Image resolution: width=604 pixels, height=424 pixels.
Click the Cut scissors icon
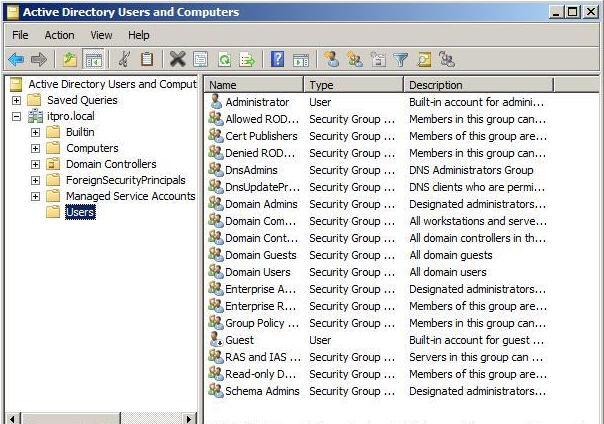[124, 60]
